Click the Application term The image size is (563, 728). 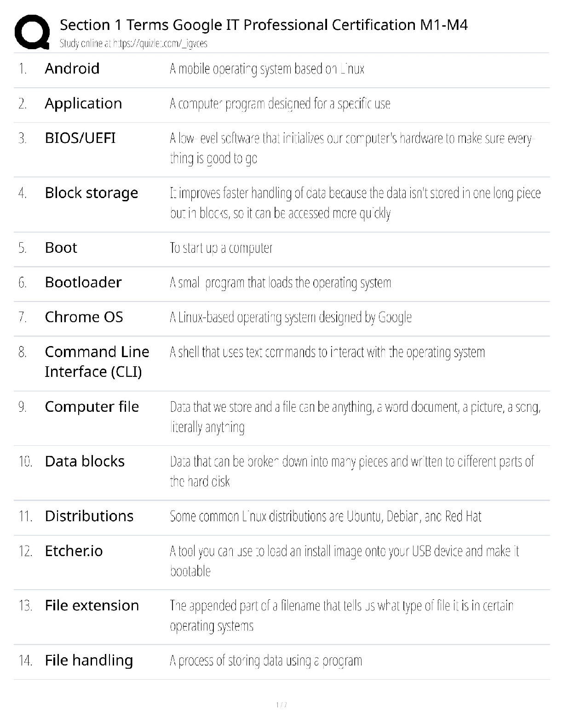coord(83,103)
